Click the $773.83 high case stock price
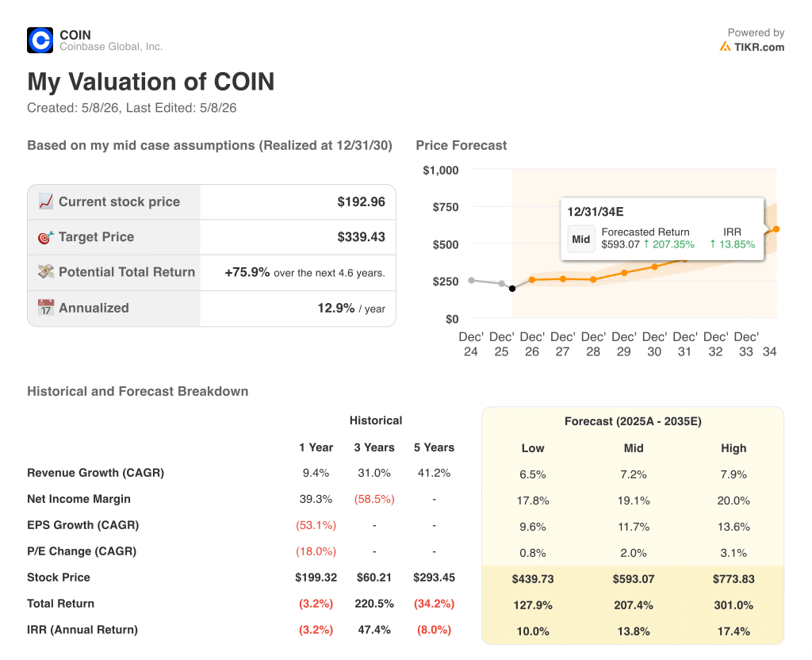 coord(733,578)
